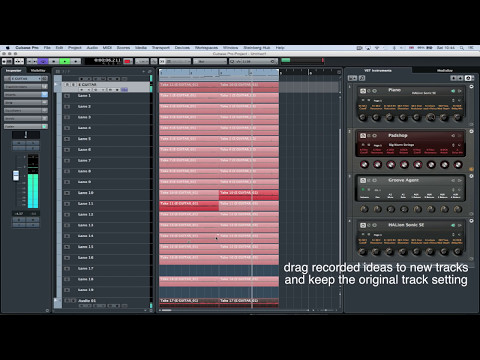The height and width of the screenshot is (360, 480).
Task: Toggle the green output indicator on HALion Sonic SE
Action: [453, 225]
